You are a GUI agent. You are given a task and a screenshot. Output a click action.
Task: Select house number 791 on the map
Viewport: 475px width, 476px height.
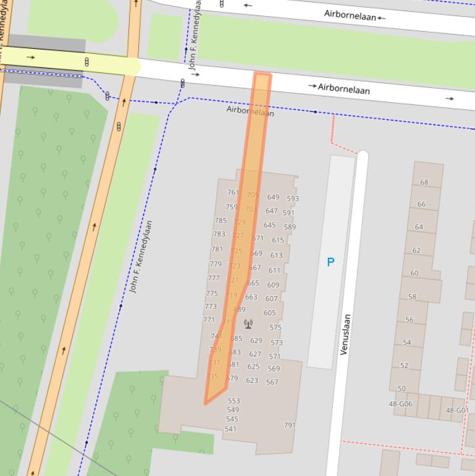(x=290, y=425)
